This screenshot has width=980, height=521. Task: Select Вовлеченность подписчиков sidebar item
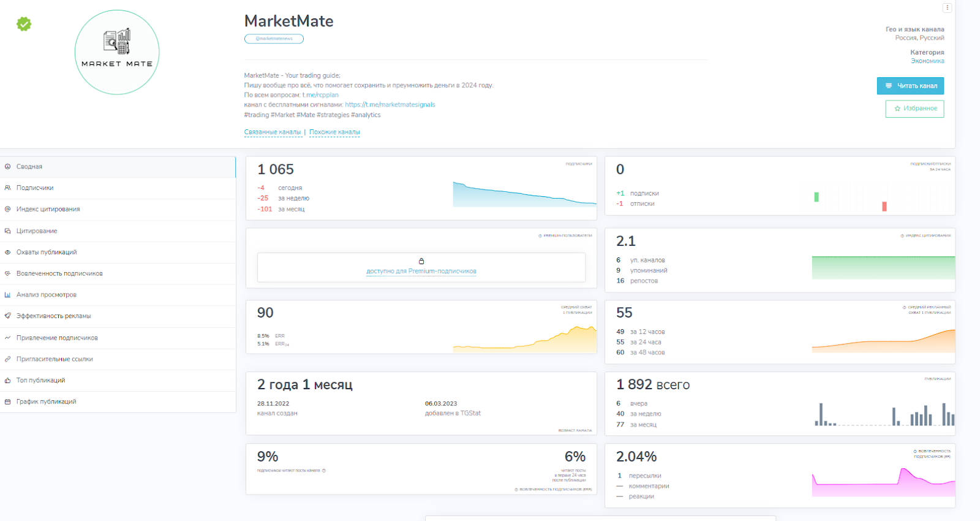click(x=118, y=274)
